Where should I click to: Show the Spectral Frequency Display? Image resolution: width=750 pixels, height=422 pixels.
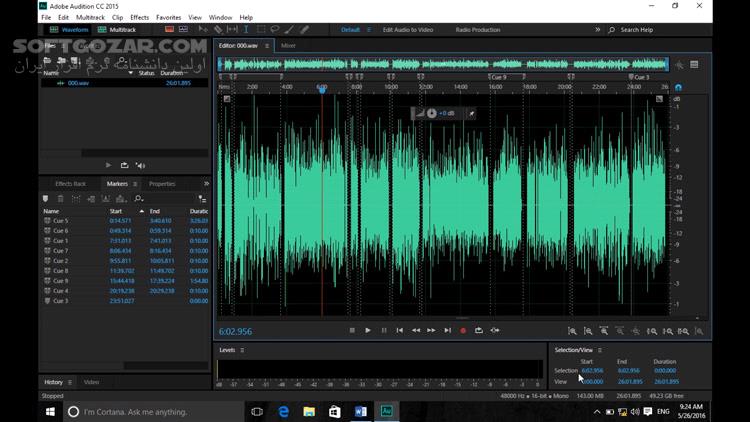tap(169, 30)
